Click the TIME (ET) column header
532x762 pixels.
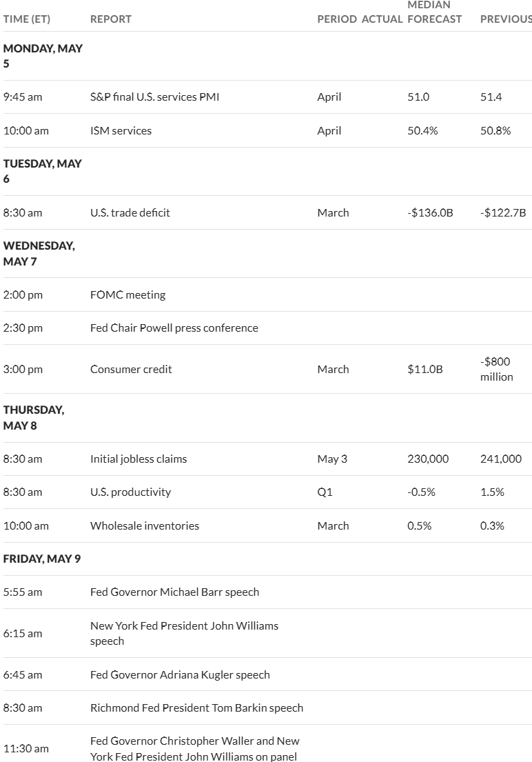(x=27, y=19)
